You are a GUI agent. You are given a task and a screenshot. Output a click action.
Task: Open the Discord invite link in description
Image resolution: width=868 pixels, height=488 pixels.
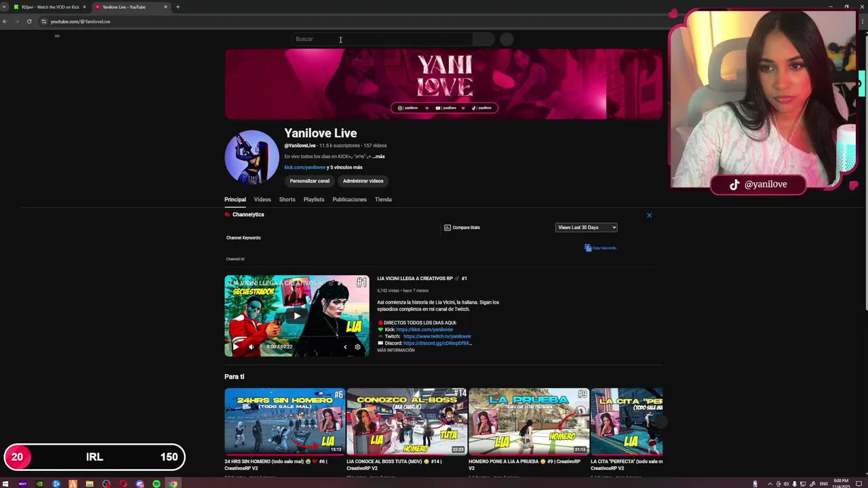click(x=437, y=343)
